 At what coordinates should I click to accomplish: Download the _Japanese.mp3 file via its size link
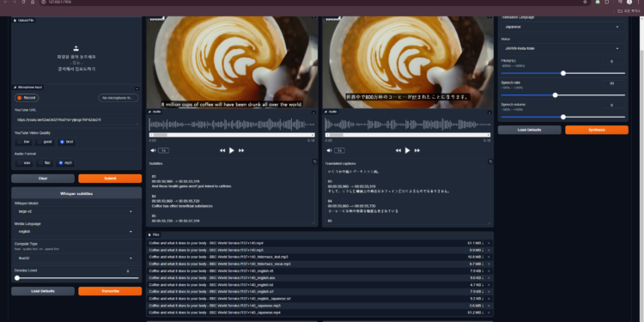pyautogui.click(x=477, y=306)
